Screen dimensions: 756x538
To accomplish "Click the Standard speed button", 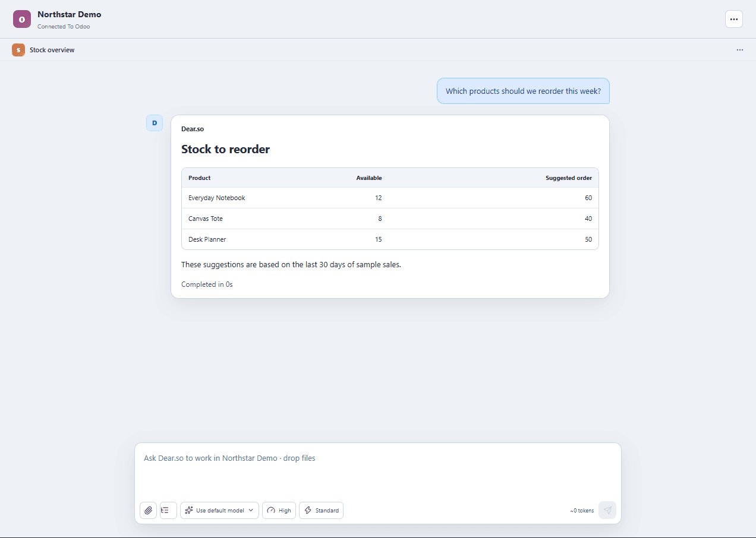I will pyautogui.click(x=321, y=510).
